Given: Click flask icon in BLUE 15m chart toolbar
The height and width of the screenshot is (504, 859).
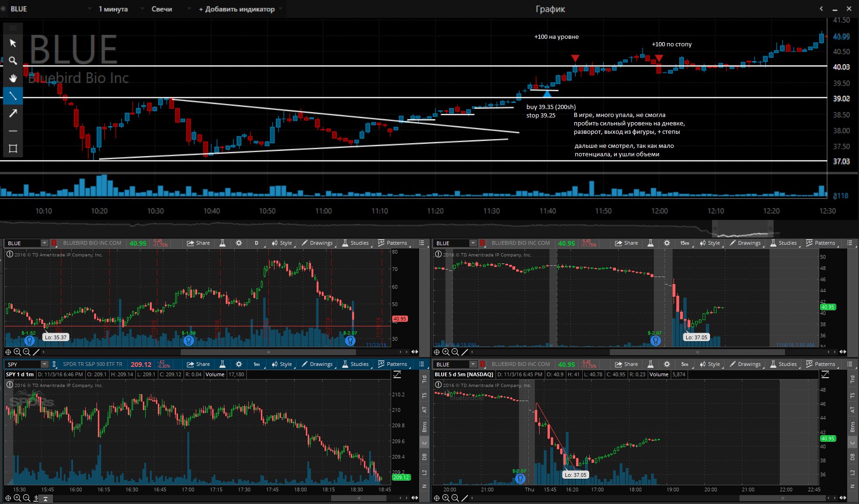Looking at the screenshot, I should tap(651, 243).
